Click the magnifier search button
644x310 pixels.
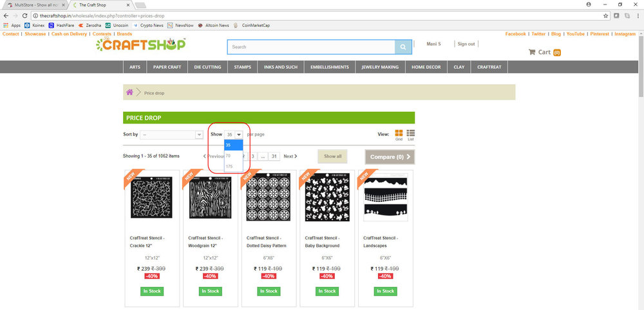pos(403,47)
